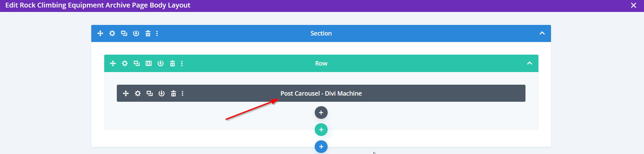Duplicate the Row
This screenshot has width=644, height=154.
(137, 64)
